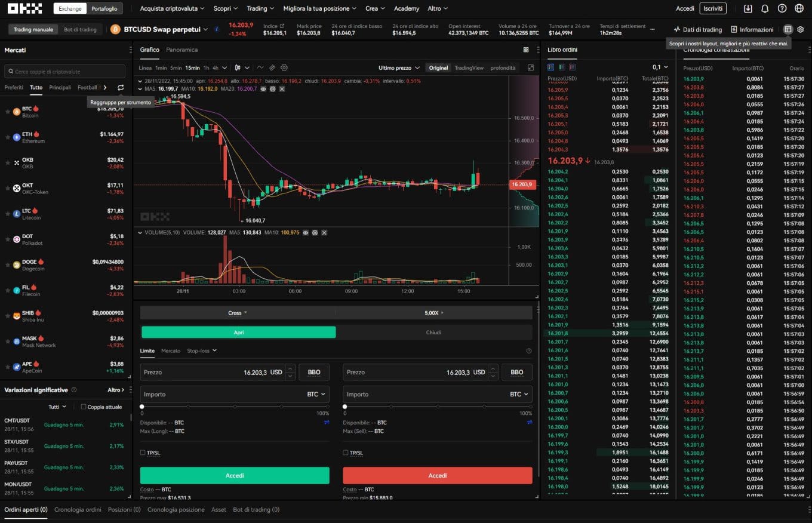Enable TP/SL checkbox on sell side

tap(346, 453)
